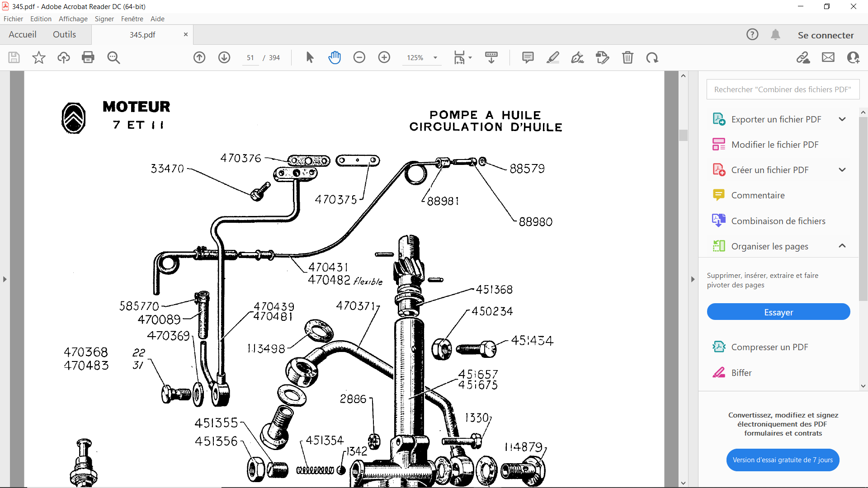868x488 pixels.
Task: Click Version d'essai gratuite button
Action: (783, 460)
